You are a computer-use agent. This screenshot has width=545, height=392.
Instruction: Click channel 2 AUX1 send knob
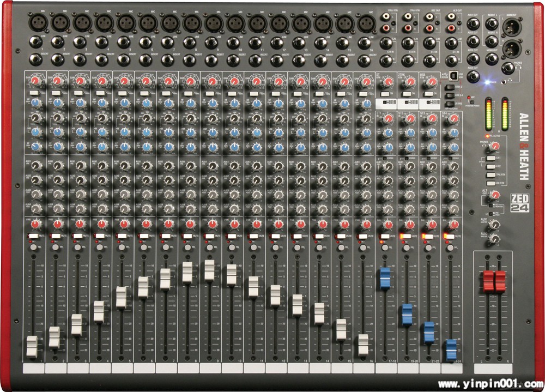58,166
